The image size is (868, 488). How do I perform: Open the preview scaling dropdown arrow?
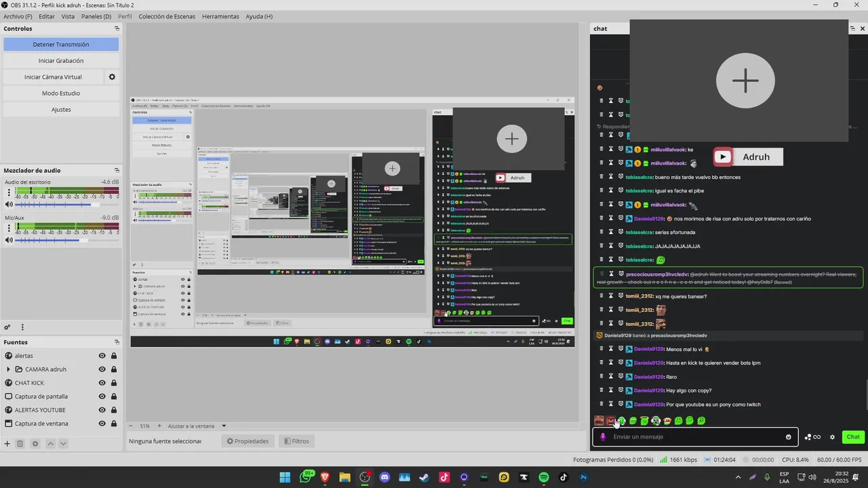(x=224, y=426)
